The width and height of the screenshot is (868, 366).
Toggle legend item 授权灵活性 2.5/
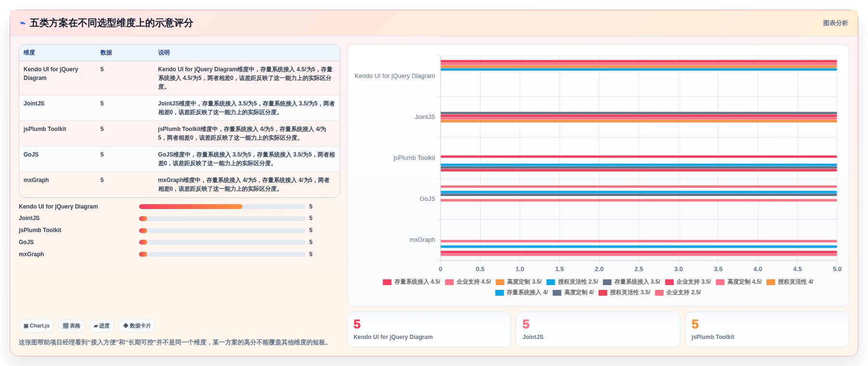572,282
